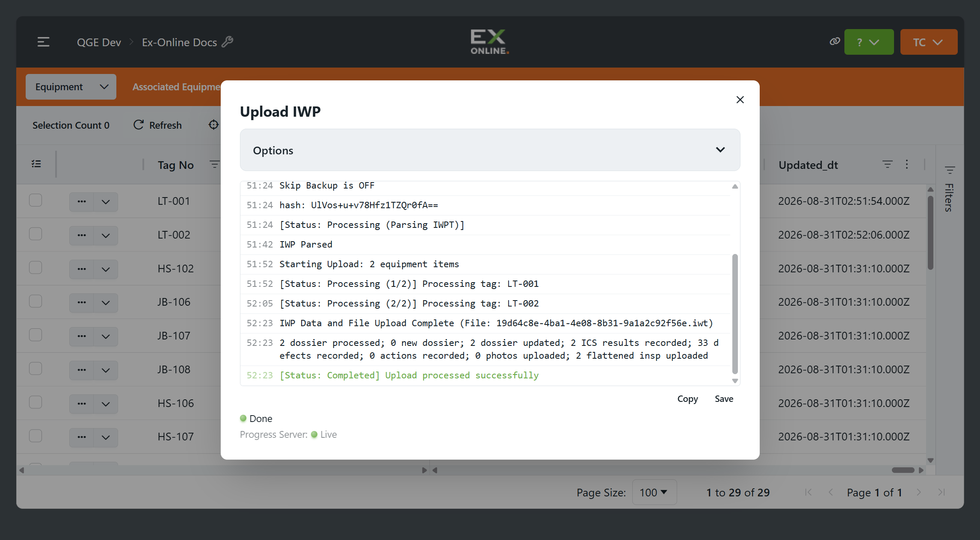Open the green help dropdown
This screenshot has height=540, width=980.
(x=869, y=42)
